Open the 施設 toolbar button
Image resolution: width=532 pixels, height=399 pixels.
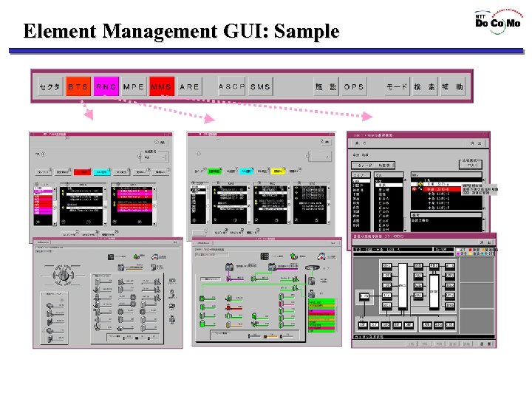[326, 87]
